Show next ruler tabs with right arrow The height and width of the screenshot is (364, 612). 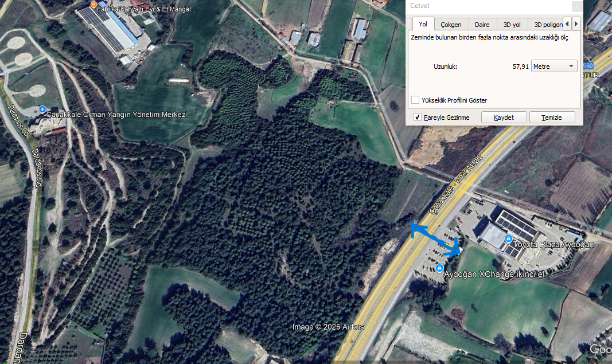[576, 24]
